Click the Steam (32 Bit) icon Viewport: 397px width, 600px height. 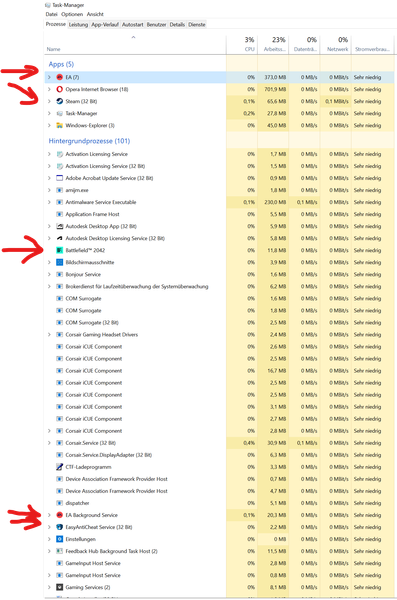[x=59, y=101]
